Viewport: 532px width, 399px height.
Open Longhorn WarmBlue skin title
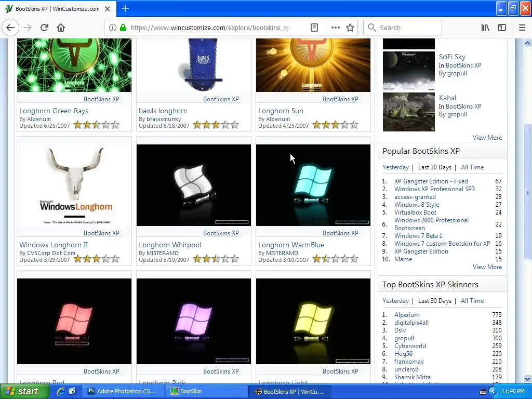click(x=291, y=245)
